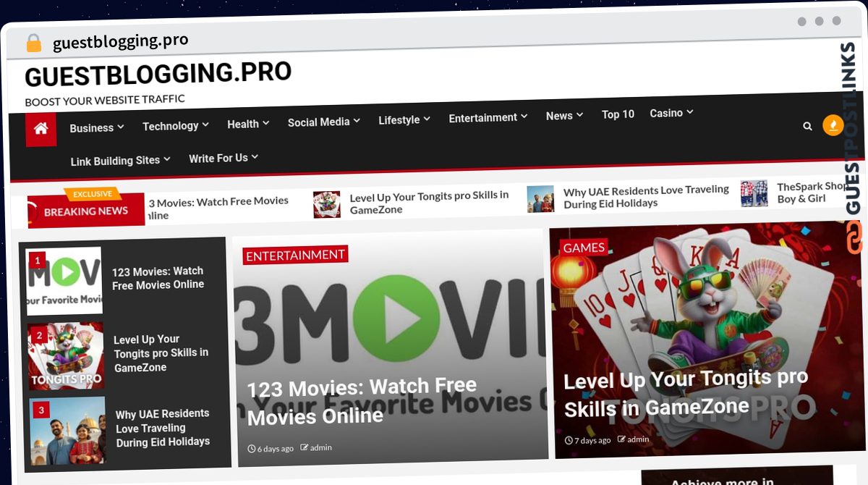Click the UAE Residents ticker thumbnail
868x485 pixels.
[x=540, y=198]
